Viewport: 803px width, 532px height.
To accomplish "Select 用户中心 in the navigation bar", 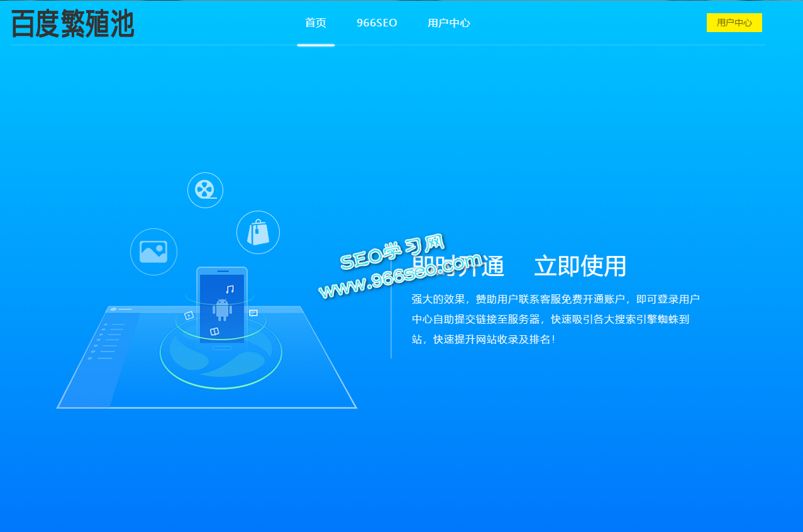I will click(449, 23).
